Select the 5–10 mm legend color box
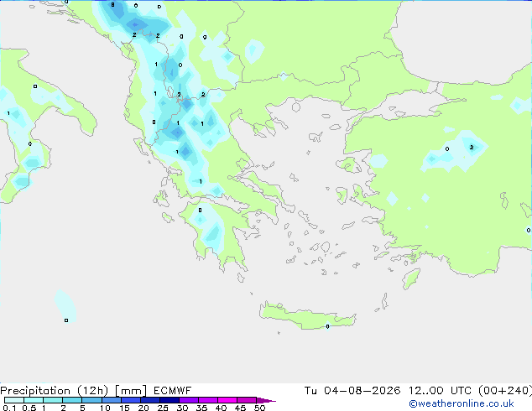 click(91, 400)
